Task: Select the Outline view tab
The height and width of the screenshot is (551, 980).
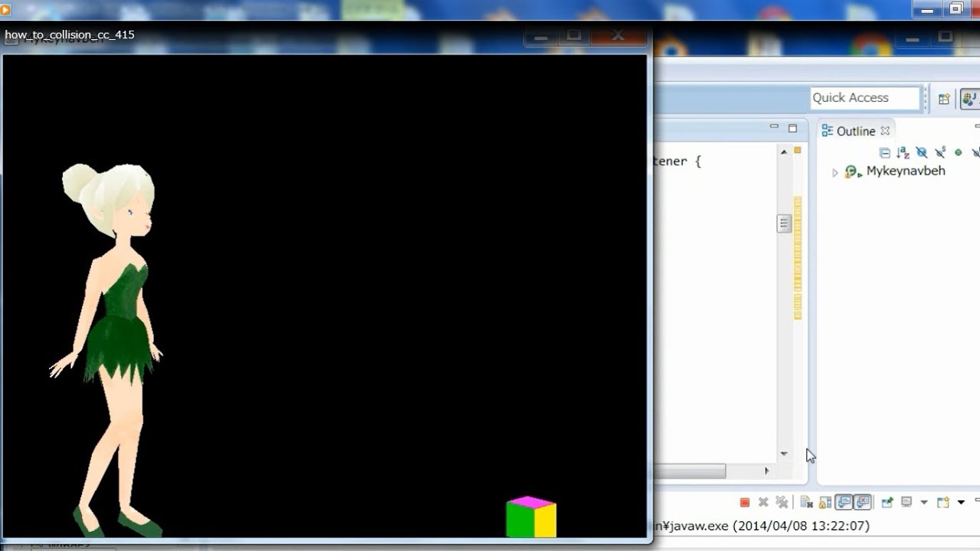Action: 855,131
